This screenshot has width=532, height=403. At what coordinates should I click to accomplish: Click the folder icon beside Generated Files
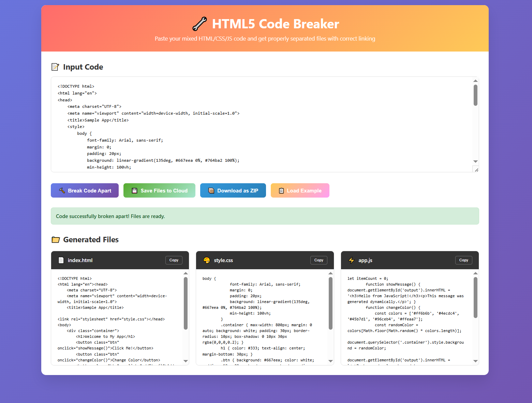pos(56,240)
